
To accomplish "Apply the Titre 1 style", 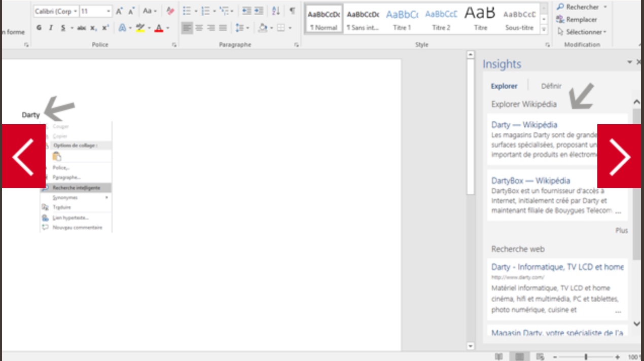I will (402, 19).
